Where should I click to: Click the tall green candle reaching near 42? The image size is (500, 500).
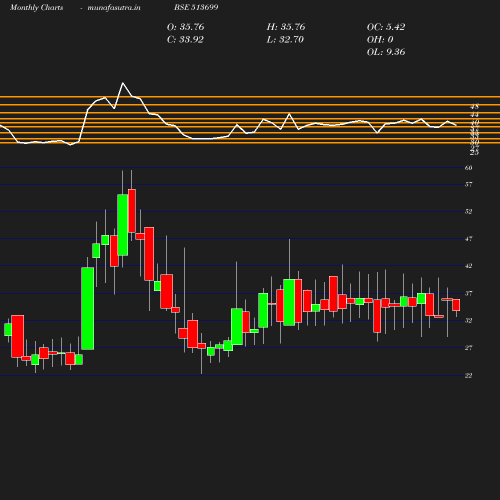pyautogui.click(x=88, y=308)
